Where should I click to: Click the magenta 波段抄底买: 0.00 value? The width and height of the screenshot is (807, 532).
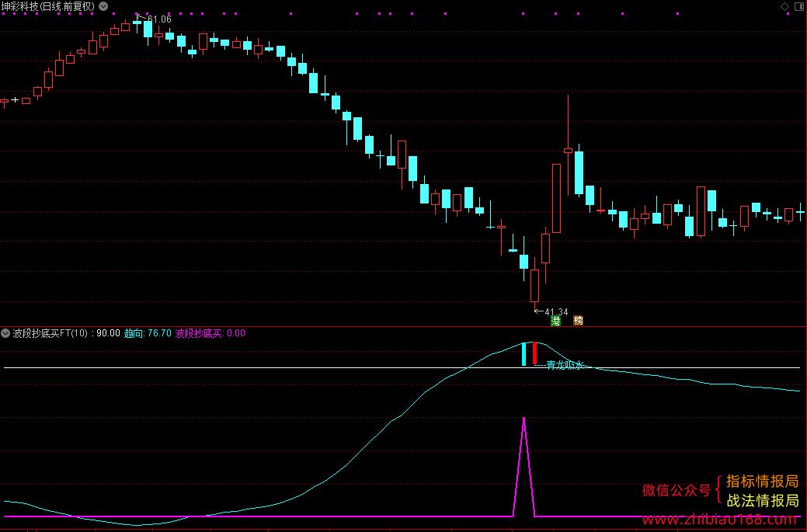point(210,333)
